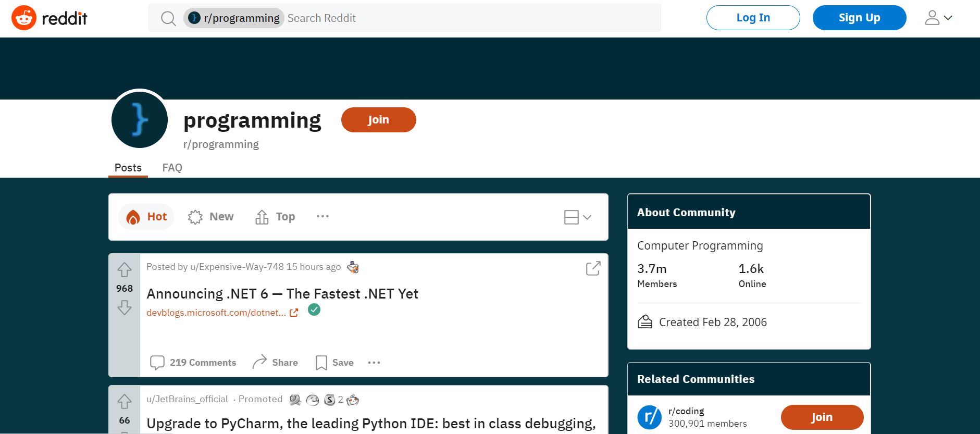Click the 3.7m Members count

click(x=657, y=276)
